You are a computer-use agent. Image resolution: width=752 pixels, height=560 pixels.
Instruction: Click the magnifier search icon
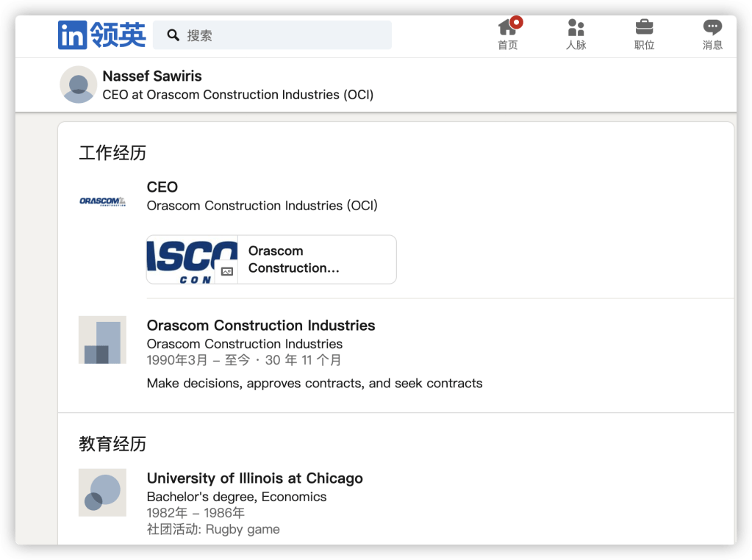(x=173, y=35)
